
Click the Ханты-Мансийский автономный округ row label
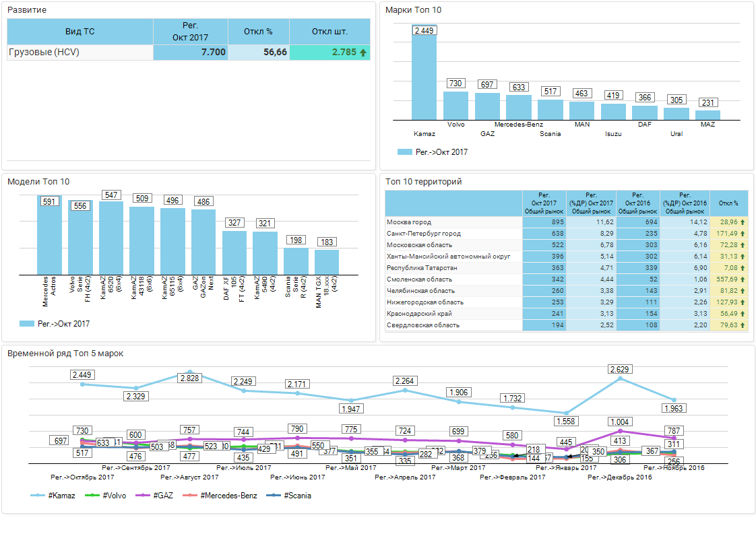tap(448, 257)
